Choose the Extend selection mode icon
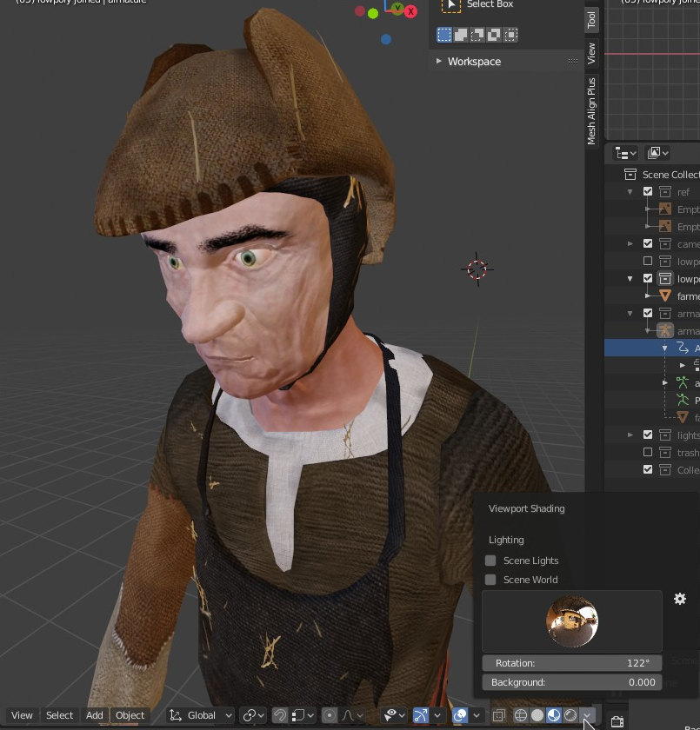The height and width of the screenshot is (730, 700). 461,35
